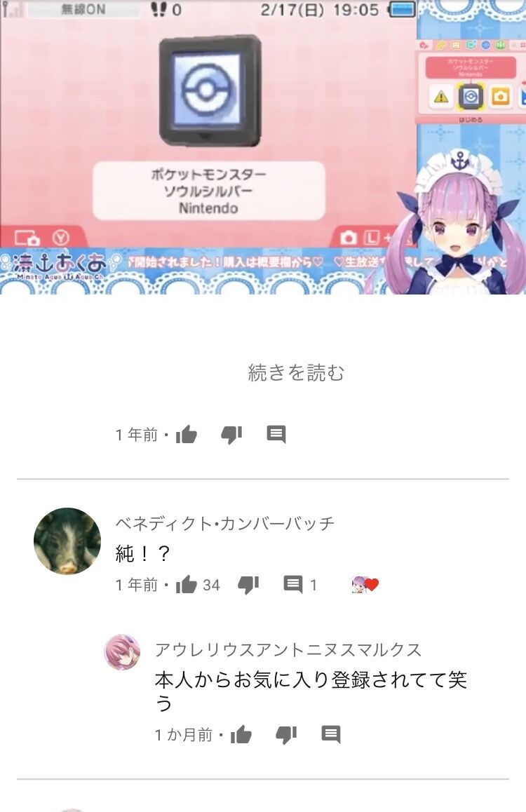Open ベネディクト・カンバーバッチ profile avatar
Image resolution: width=526 pixels, height=812 pixels.
tap(67, 541)
